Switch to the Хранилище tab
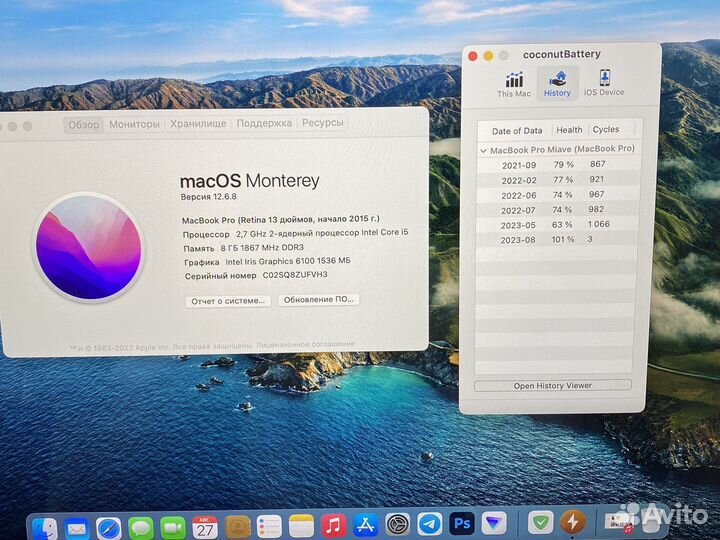 (198, 124)
